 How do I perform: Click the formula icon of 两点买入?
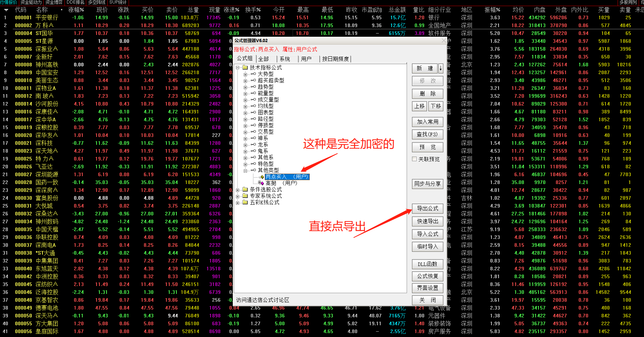[262, 177]
